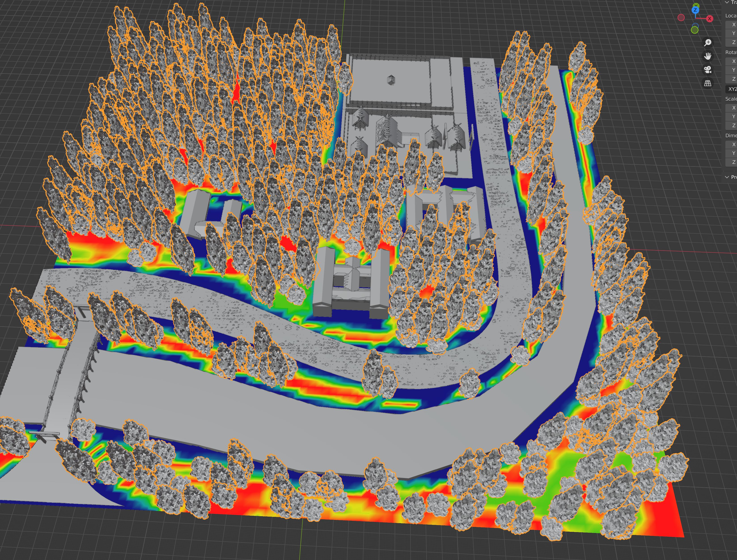The width and height of the screenshot is (737, 560).
Task: Toggle camera view with the camera icon
Action: coord(708,70)
